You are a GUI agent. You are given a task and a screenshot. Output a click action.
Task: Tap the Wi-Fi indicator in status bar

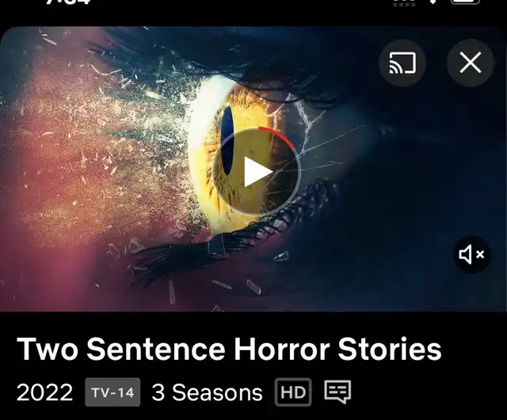[433, 2]
